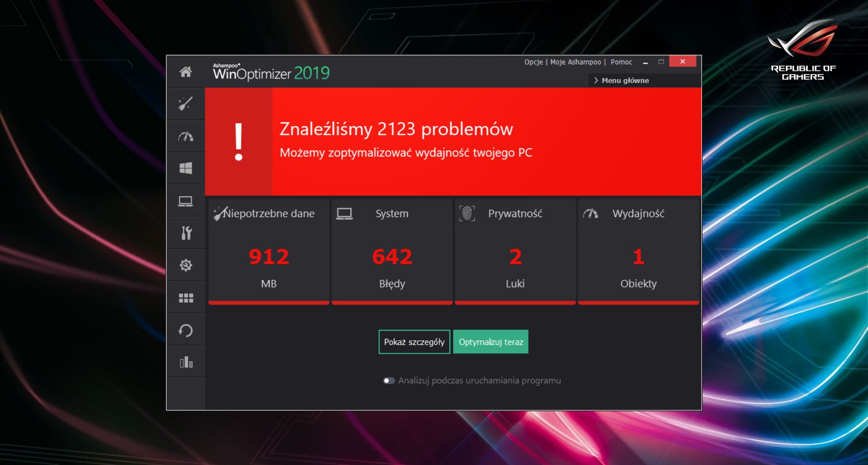Click the laptop icon in System card
The image size is (868, 465).
345,214
